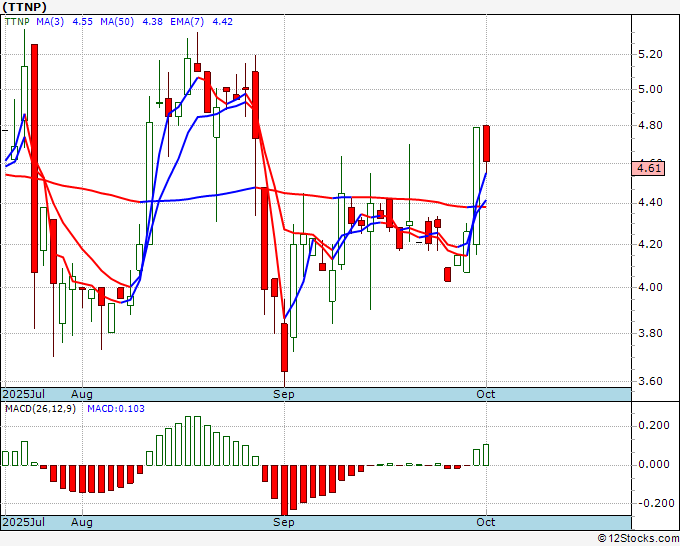Click the tall red candle starting at 5.25

click(34, 158)
